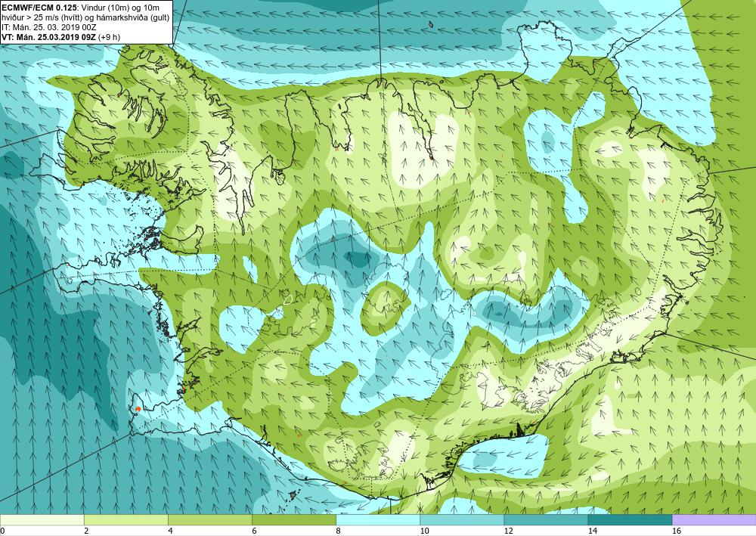Click the "VT: Mán. 25.03.2019 09Z (+9 h)" line
Viewport: 756px width, 536px height.
pyautogui.click(x=60, y=36)
